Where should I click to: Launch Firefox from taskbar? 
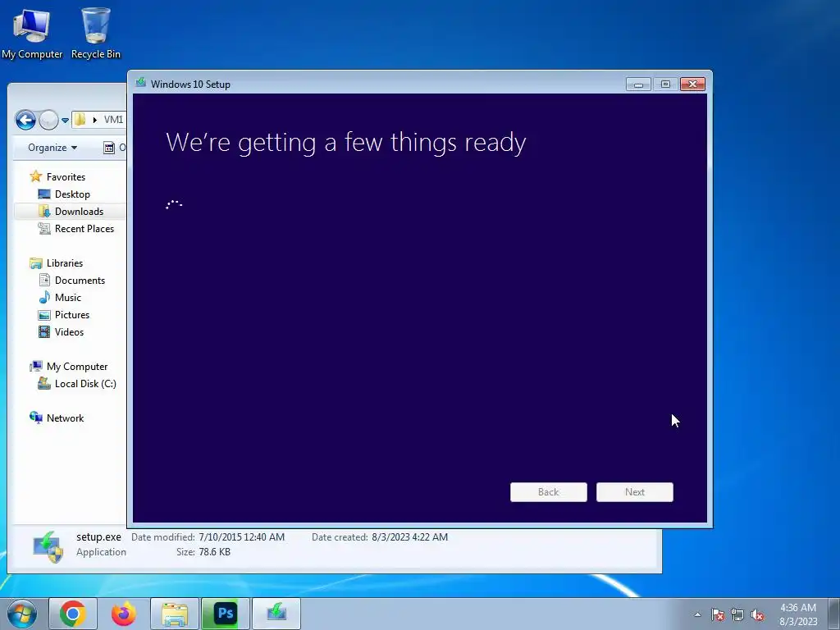124,614
